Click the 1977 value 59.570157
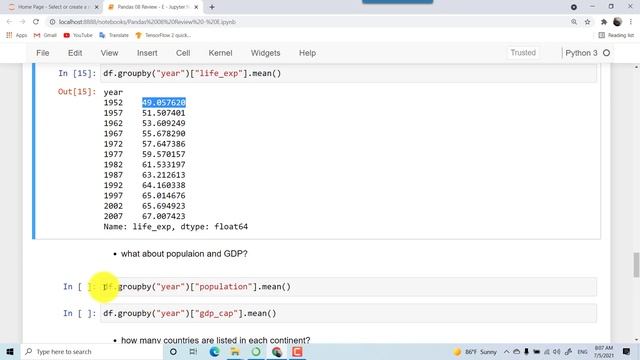 point(164,154)
